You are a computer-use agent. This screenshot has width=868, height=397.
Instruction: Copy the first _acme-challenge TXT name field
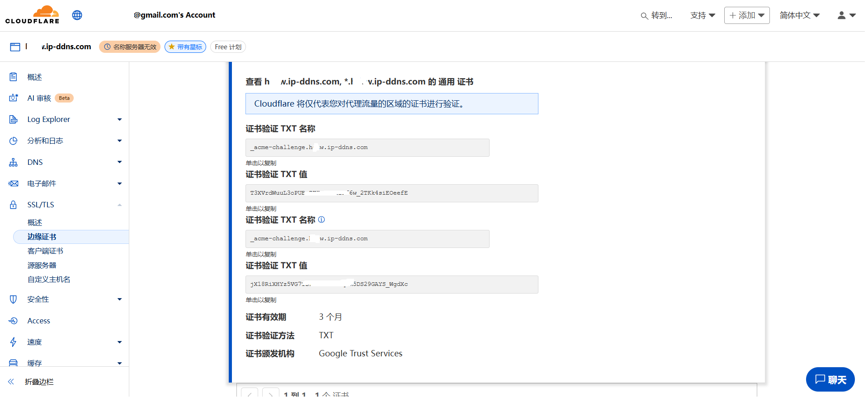click(367, 148)
